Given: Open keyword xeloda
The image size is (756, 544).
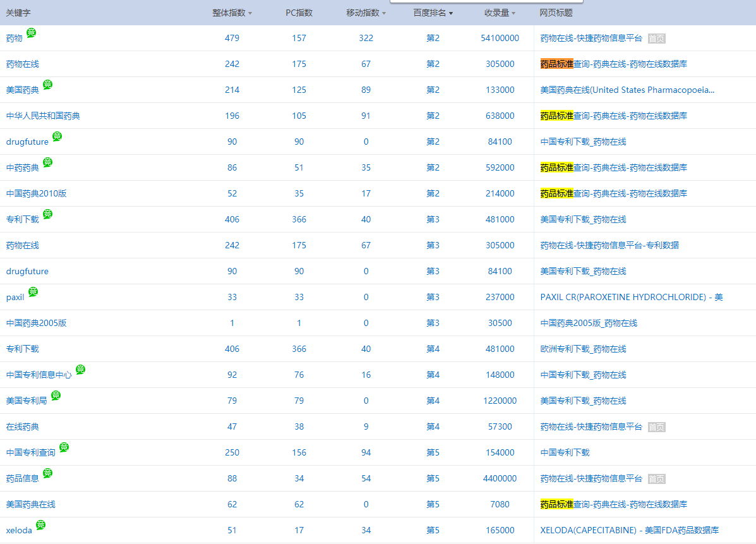Looking at the screenshot, I should 19,531.
